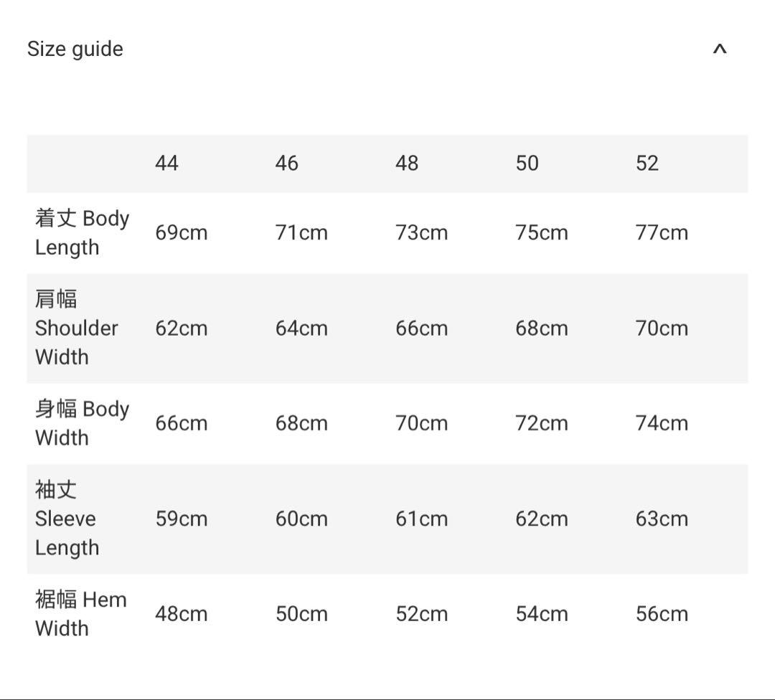The width and height of the screenshot is (775, 700).
Task: Click the Size guide heading
Action: (75, 49)
